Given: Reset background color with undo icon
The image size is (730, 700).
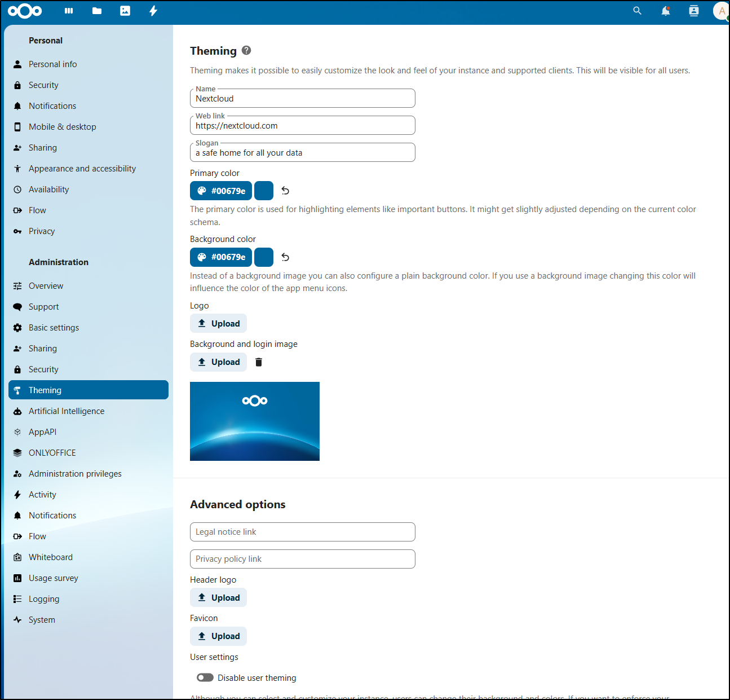Looking at the screenshot, I should 285,257.
